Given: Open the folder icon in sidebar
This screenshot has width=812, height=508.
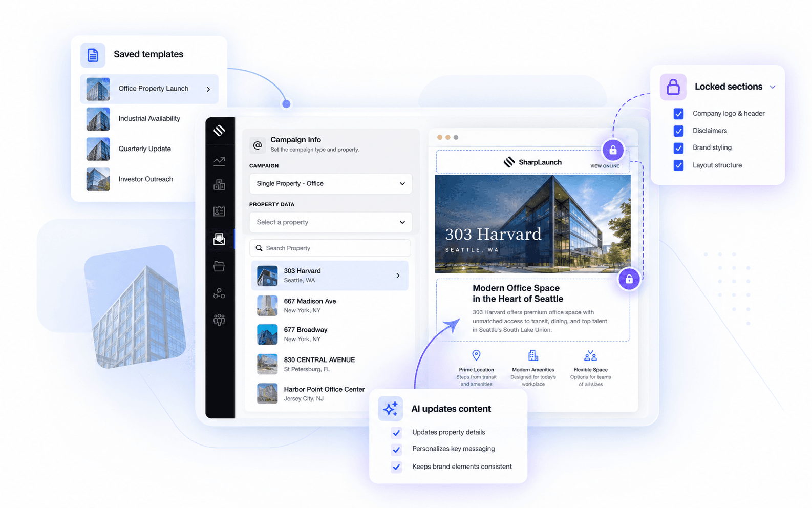Looking at the screenshot, I should click(219, 266).
